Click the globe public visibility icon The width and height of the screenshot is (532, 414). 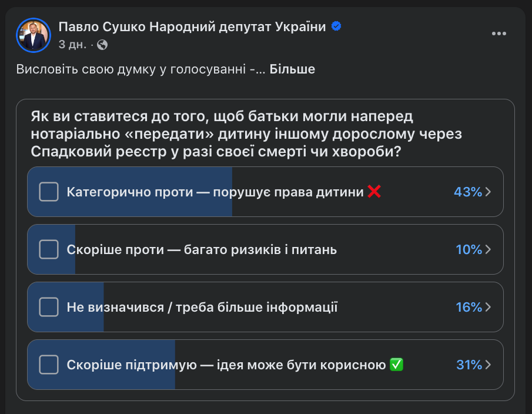102,45
